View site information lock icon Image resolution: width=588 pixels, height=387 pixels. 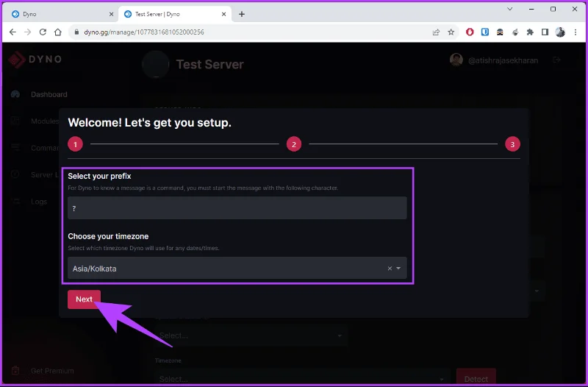76,32
